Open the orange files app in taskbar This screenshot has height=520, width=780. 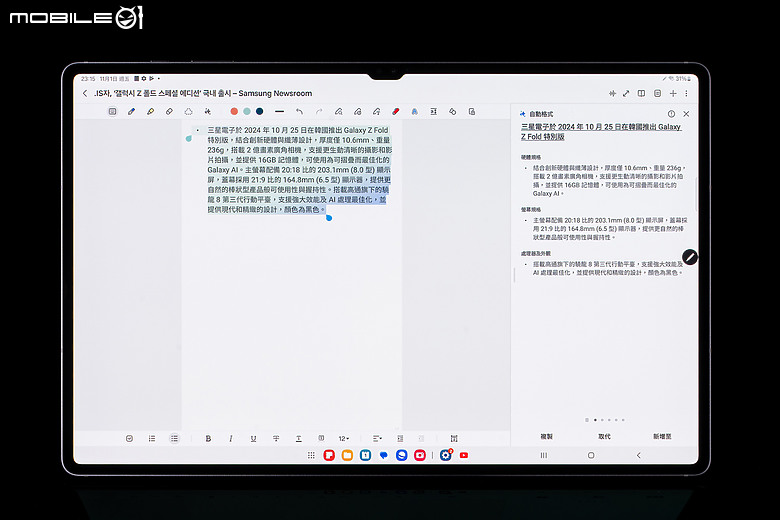coord(347,455)
